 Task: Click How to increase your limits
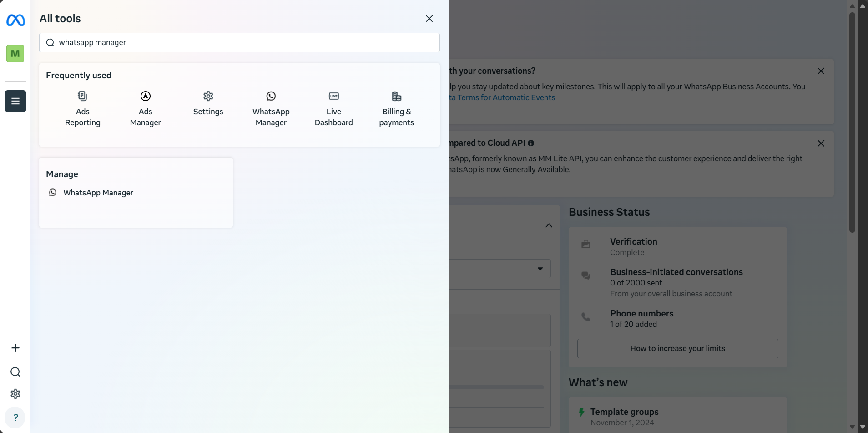click(x=678, y=349)
